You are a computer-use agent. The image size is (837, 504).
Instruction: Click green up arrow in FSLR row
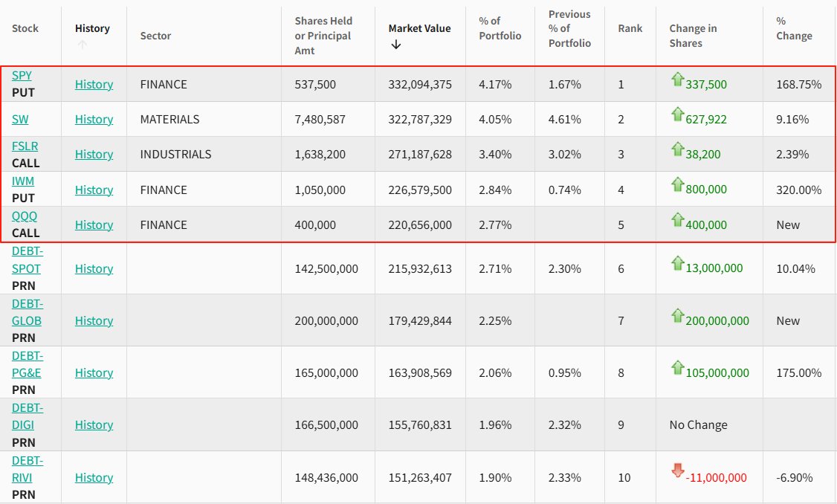(677, 149)
